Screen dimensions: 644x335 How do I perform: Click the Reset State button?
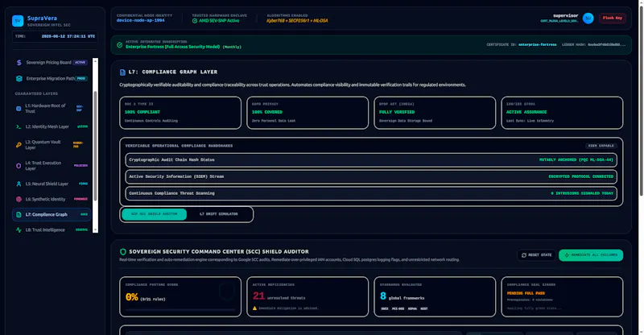[536, 254]
